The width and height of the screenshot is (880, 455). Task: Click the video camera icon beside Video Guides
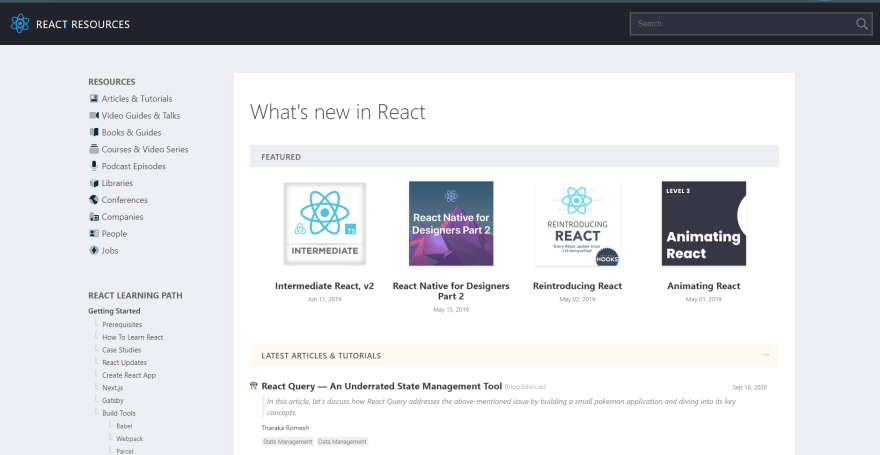[x=94, y=116]
